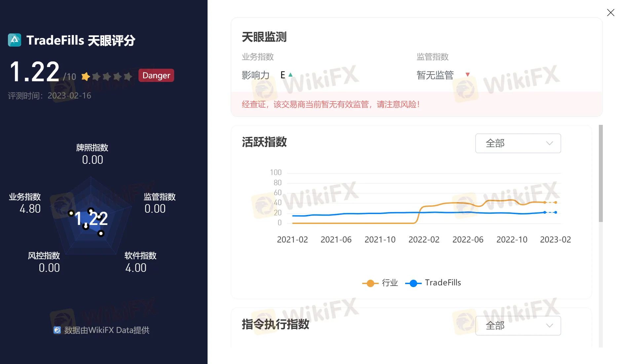This screenshot has width=622, height=364.
Task: Open the 活跃指数 全部 dropdown
Action: (x=518, y=143)
